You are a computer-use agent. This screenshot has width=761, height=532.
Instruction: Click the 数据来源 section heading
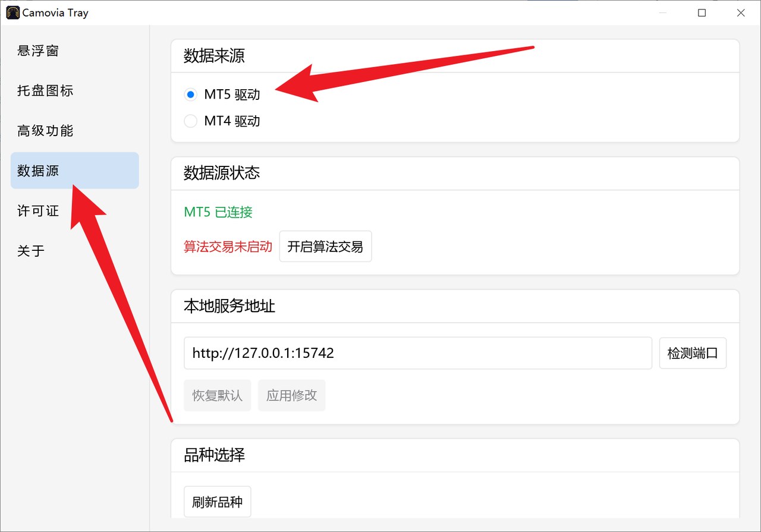(214, 56)
